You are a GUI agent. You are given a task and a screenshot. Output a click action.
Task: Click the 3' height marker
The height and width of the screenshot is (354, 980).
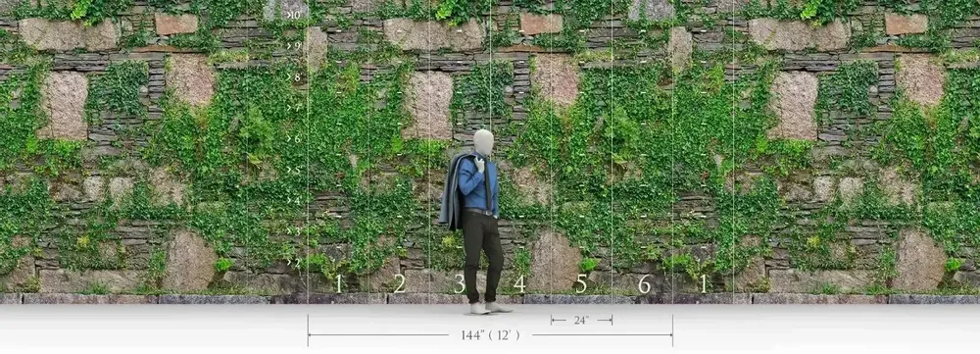coord(294,231)
